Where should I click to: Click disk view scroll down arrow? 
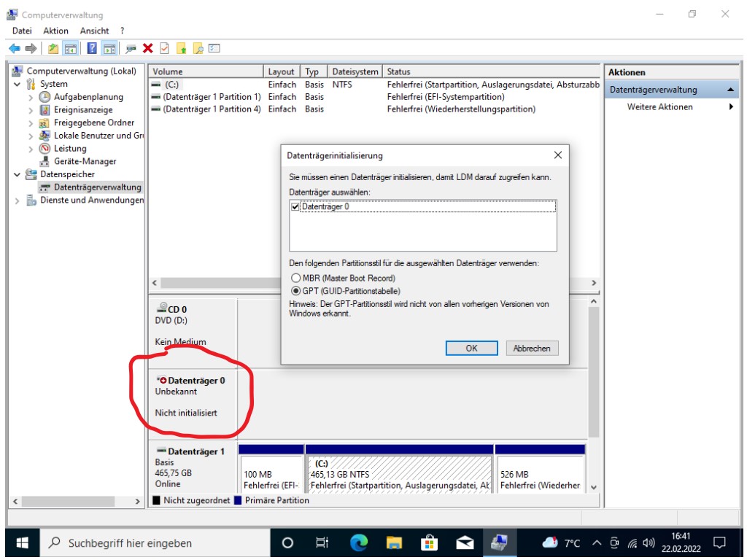tap(593, 487)
